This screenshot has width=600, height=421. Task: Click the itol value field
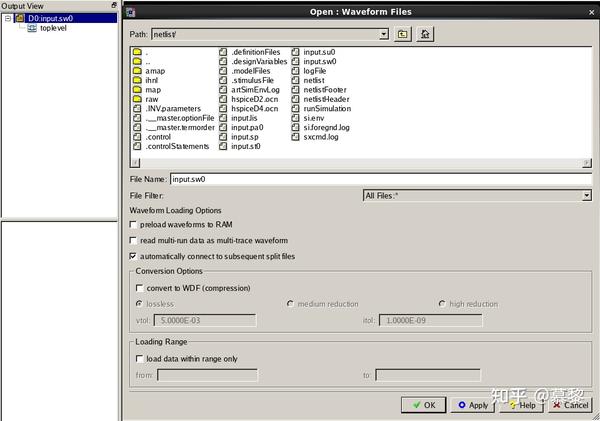[x=430, y=320]
